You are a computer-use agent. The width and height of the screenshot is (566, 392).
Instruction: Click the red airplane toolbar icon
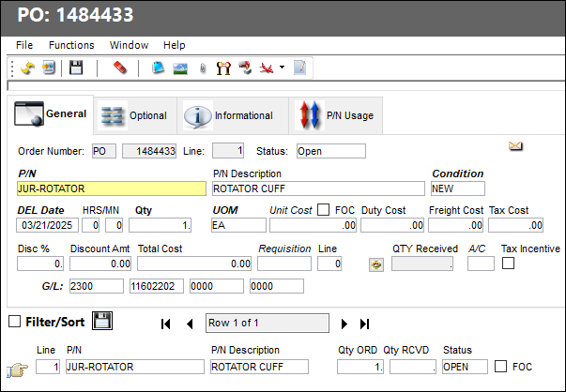click(x=267, y=68)
